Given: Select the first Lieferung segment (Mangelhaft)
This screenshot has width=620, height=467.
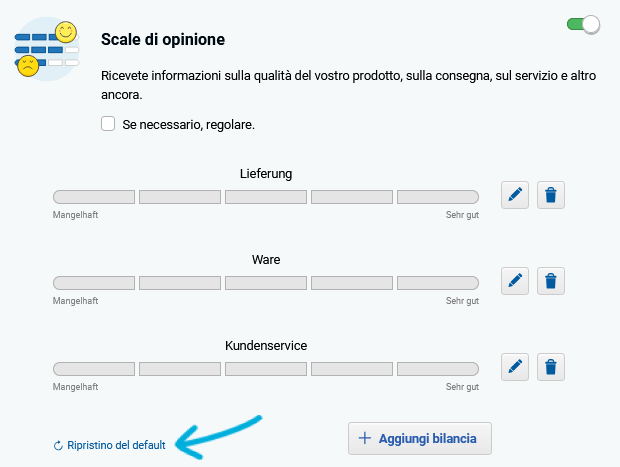Looking at the screenshot, I should pyautogui.click(x=94, y=197).
